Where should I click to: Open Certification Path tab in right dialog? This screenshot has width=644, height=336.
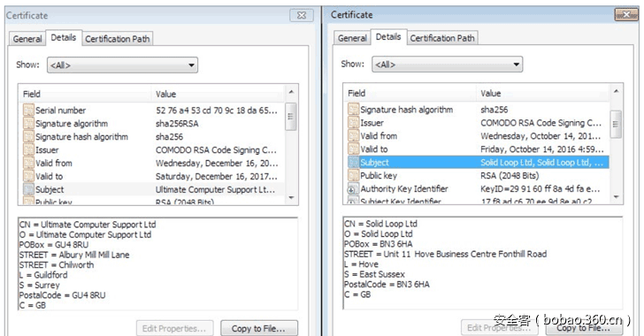[x=442, y=38]
